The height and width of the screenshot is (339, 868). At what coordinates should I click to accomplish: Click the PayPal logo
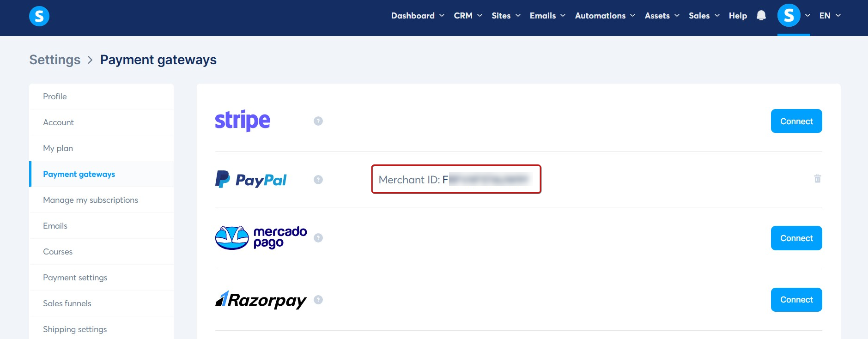(251, 180)
